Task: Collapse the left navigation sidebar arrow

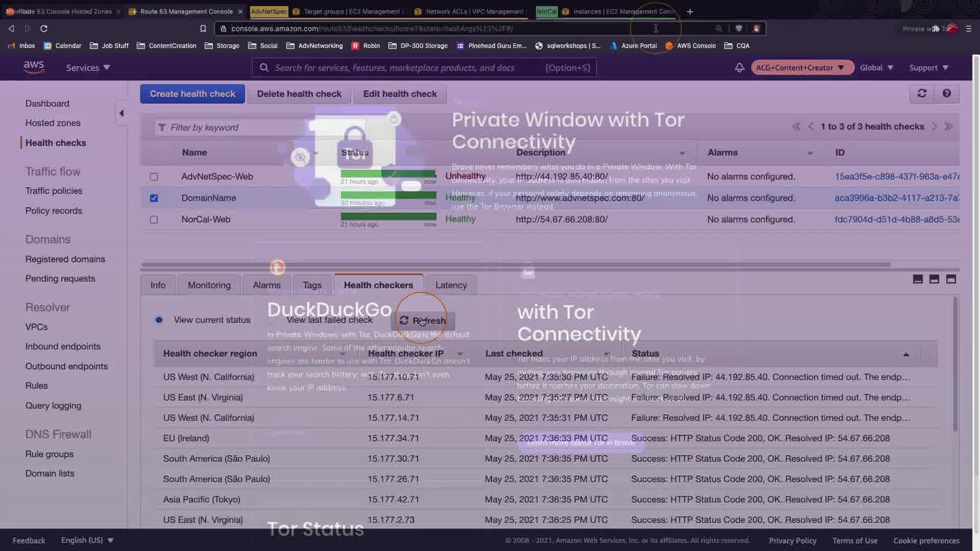Action: (121, 113)
